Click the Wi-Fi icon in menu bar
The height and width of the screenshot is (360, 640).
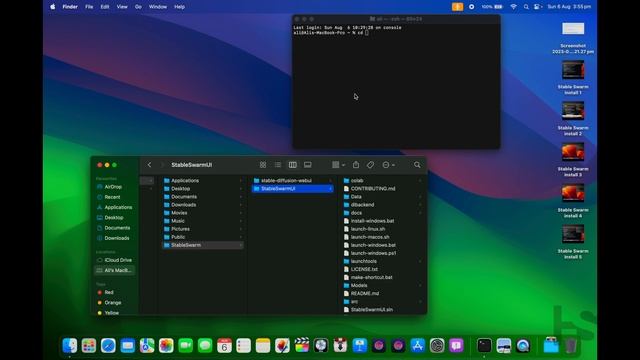(x=513, y=7)
